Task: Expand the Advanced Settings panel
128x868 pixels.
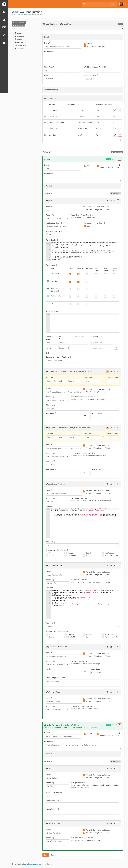Action: pyautogui.click(x=119, y=90)
